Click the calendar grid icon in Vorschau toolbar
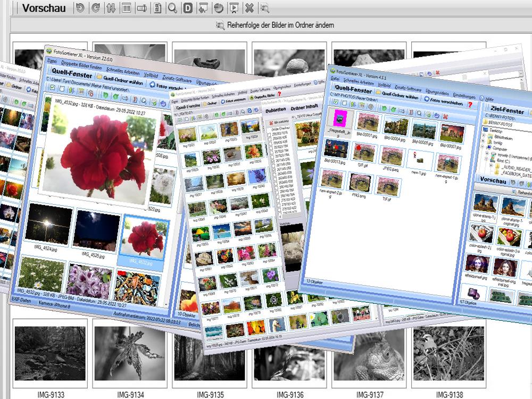The image size is (532, 399). point(126,8)
